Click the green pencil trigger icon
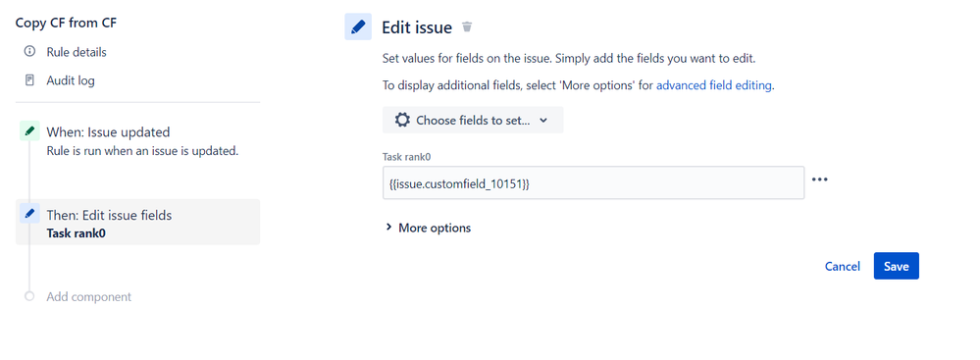The height and width of the screenshot is (360, 980). point(29,131)
